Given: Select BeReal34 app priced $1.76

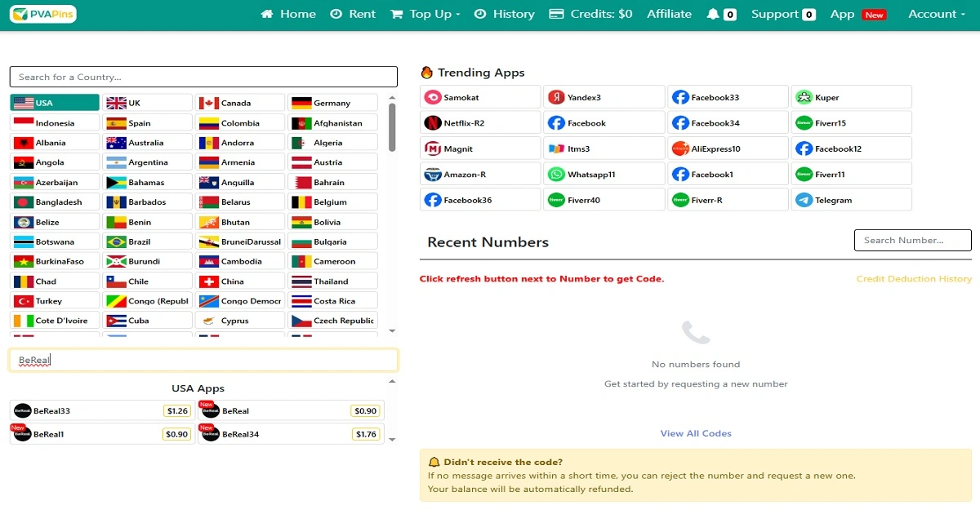Looking at the screenshot, I should [291, 434].
